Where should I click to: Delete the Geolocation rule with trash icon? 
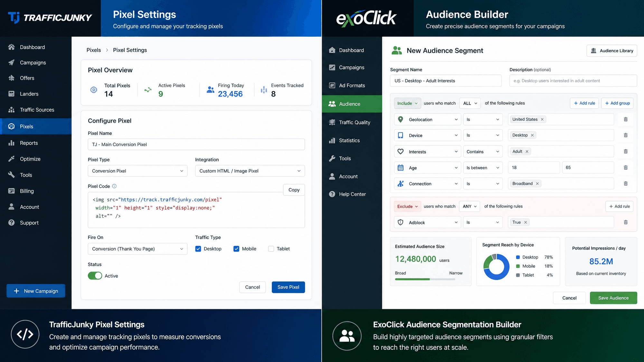(x=626, y=119)
